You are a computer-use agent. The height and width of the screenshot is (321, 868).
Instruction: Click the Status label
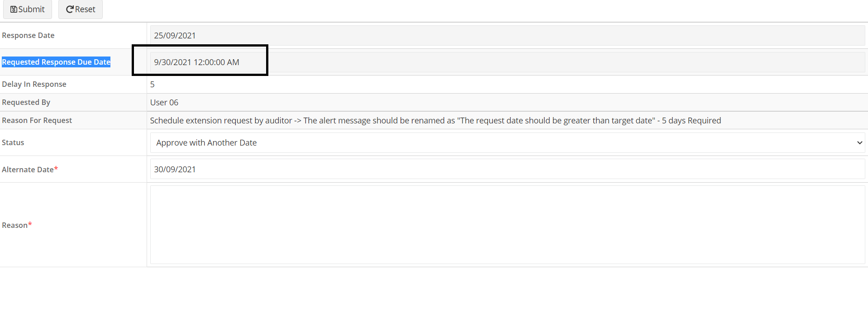(x=13, y=142)
